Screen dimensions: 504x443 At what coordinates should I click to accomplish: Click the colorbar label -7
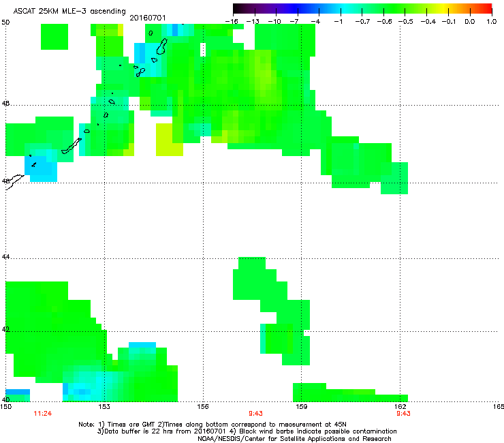tap(294, 22)
